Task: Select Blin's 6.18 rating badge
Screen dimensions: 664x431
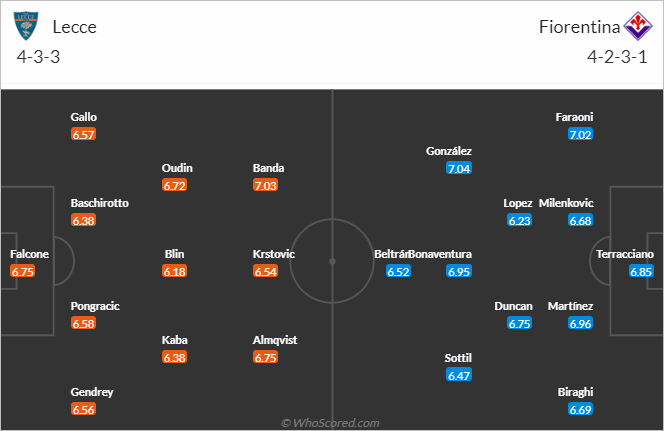Action: [x=174, y=271]
